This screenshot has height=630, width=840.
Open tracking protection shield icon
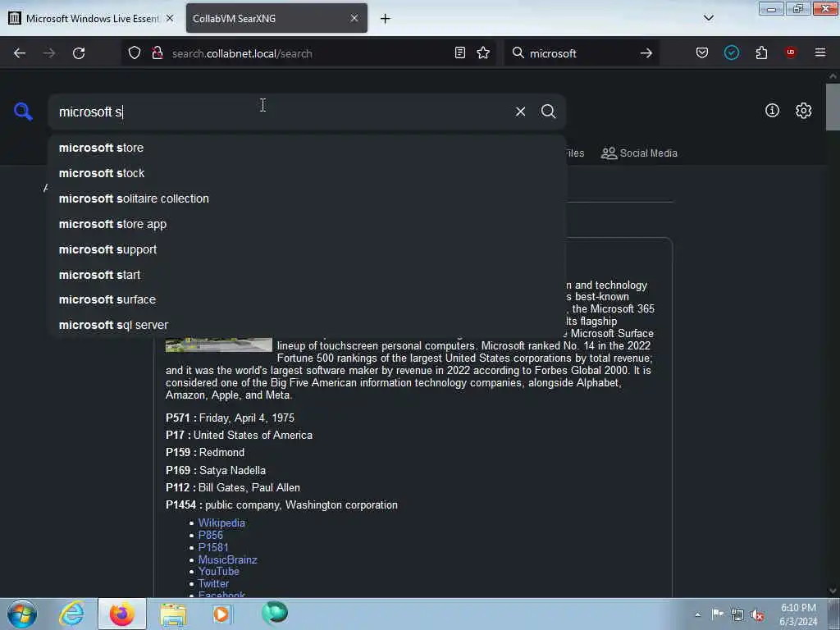coord(135,53)
